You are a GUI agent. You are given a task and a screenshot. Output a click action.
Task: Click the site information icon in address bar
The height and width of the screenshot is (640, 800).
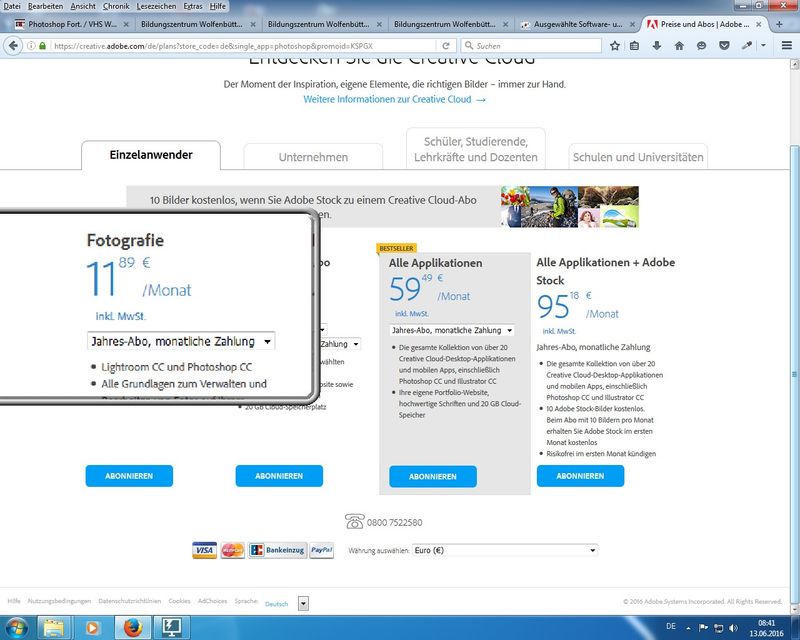coord(31,46)
